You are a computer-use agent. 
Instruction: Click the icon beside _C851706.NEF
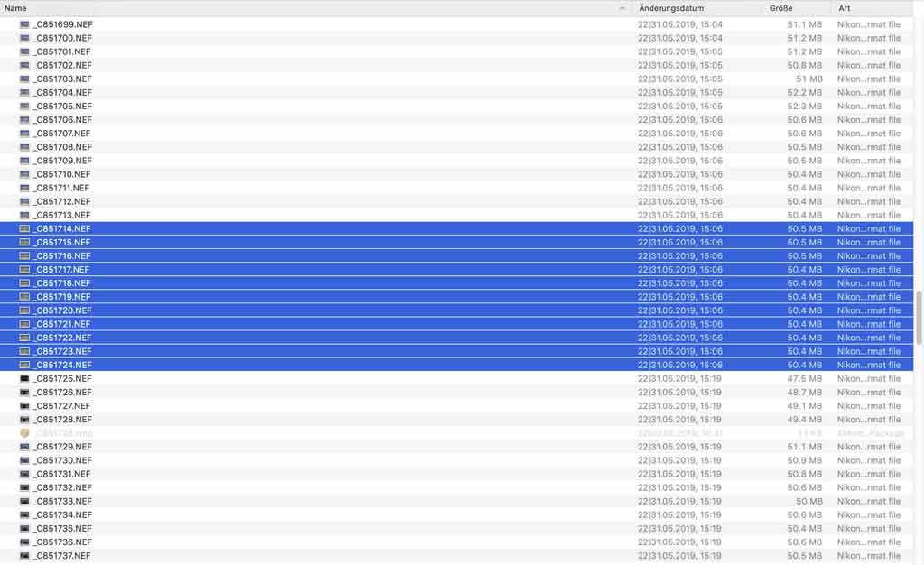click(24, 120)
